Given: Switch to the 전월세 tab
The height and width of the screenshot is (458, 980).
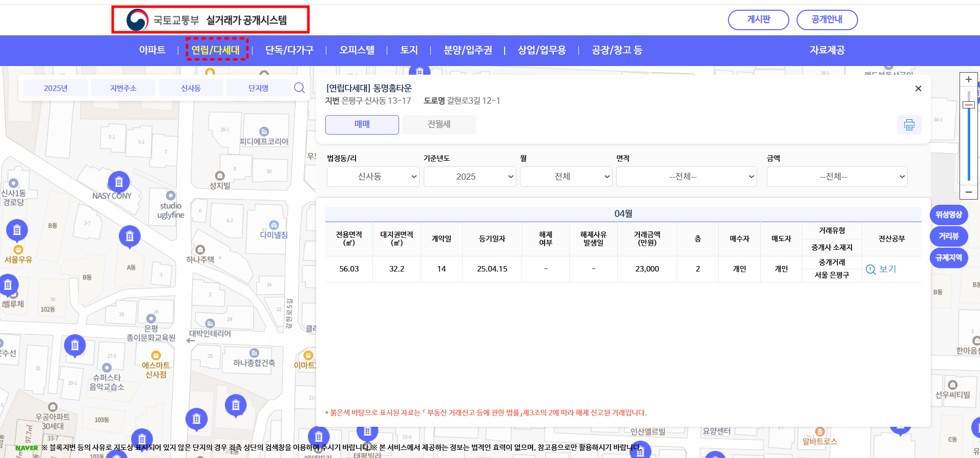Looking at the screenshot, I should point(439,124).
